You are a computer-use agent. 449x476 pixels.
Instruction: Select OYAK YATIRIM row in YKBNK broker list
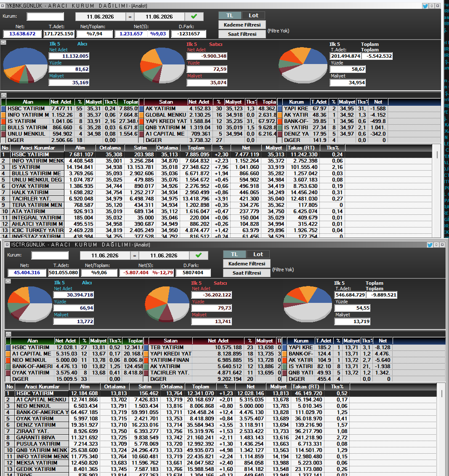tap(216, 186)
